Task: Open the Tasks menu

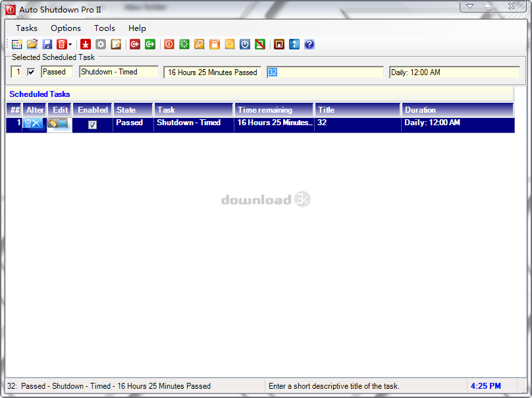Action: 26,28
